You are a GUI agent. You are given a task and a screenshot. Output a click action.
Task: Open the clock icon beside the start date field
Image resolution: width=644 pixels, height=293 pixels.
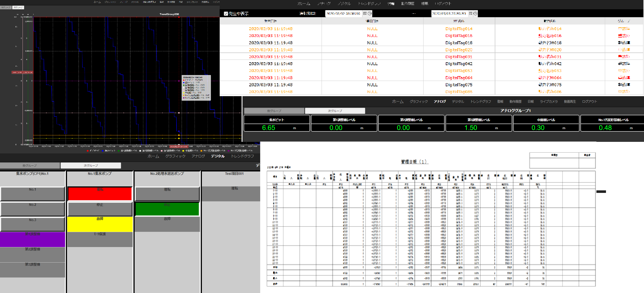pyautogui.click(x=370, y=13)
